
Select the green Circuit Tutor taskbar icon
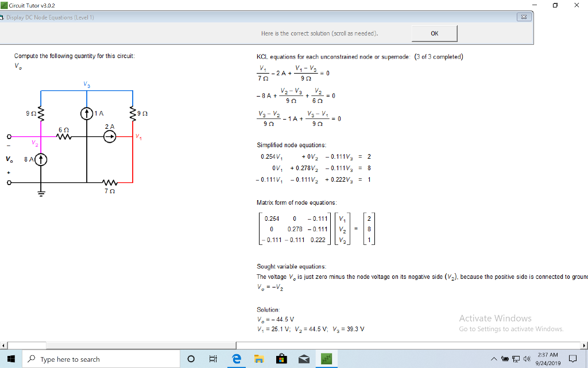point(326,358)
